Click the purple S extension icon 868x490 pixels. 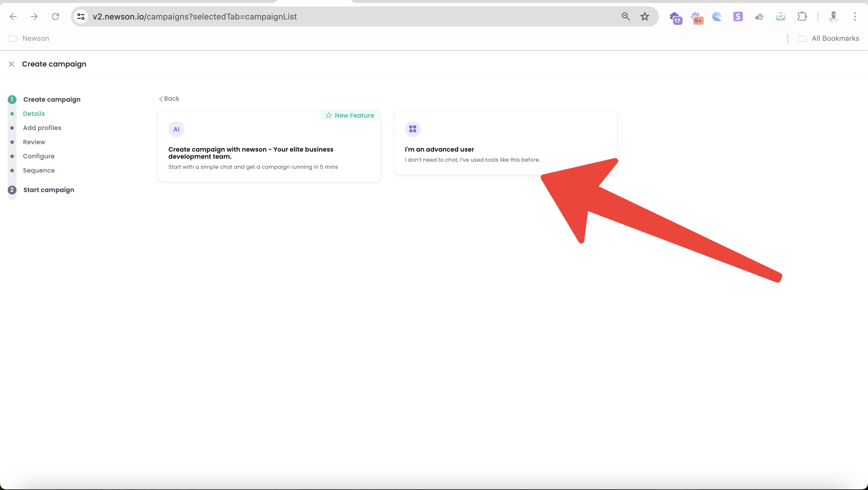pyautogui.click(x=738, y=17)
